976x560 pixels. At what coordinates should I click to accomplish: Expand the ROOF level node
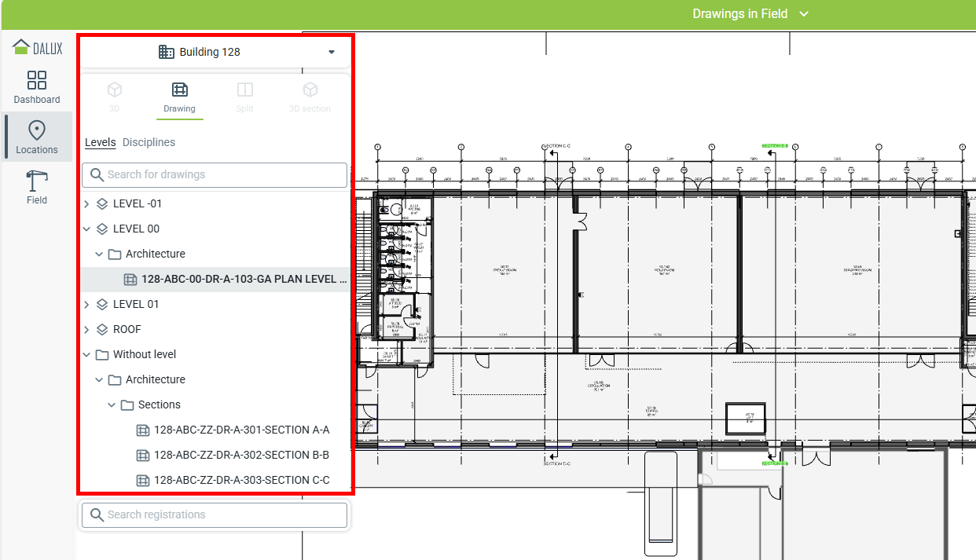pos(86,330)
